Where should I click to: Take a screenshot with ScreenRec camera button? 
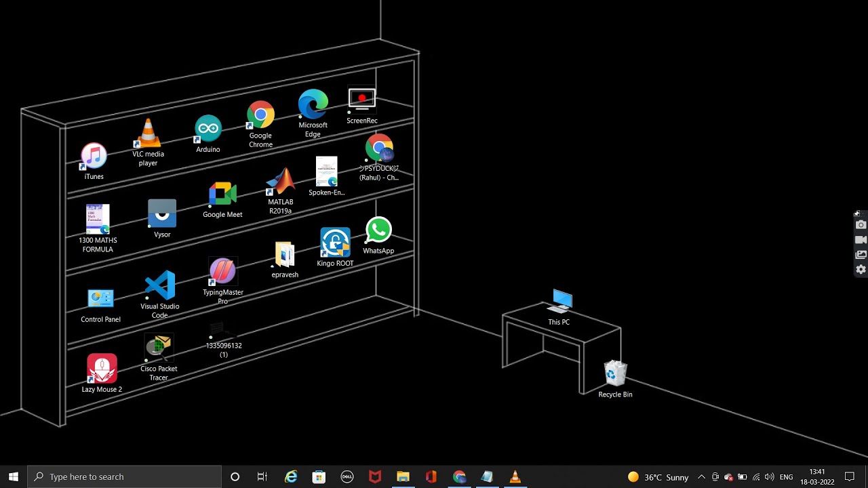(861, 225)
